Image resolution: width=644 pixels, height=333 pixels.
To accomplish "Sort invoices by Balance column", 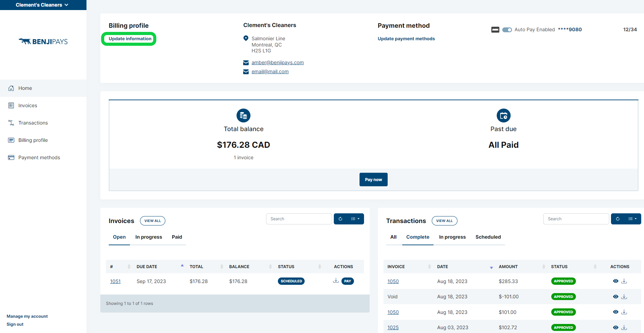I will click(250, 266).
